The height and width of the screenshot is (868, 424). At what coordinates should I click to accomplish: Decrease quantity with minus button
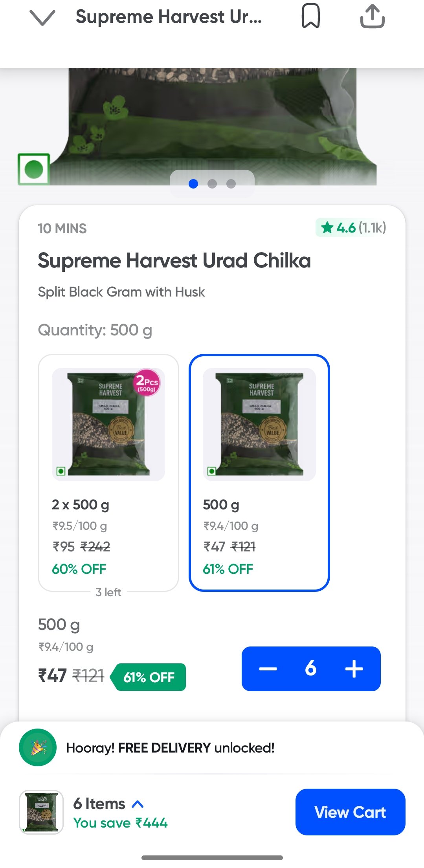[x=268, y=668]
